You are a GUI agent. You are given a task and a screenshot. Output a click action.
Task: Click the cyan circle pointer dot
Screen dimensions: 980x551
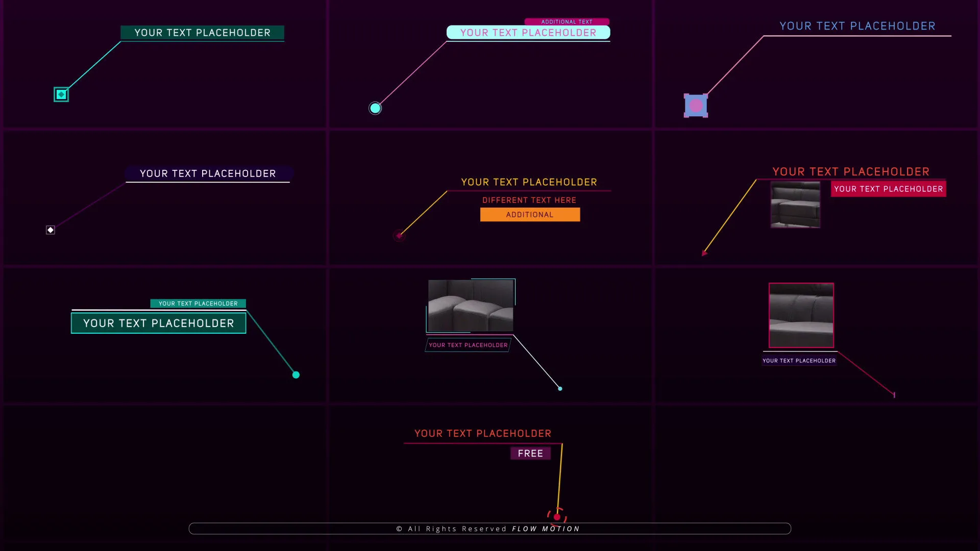click(x=375, y=108)
